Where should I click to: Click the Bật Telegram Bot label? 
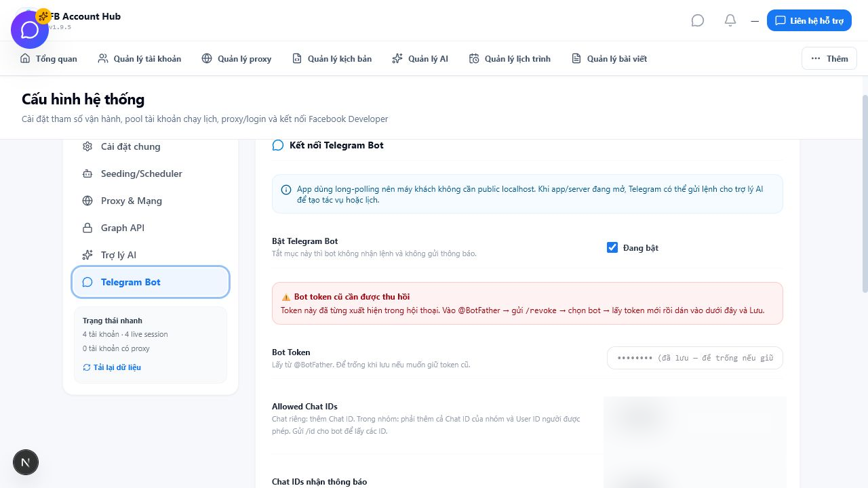pyautogui.click(x=304, y=241)
